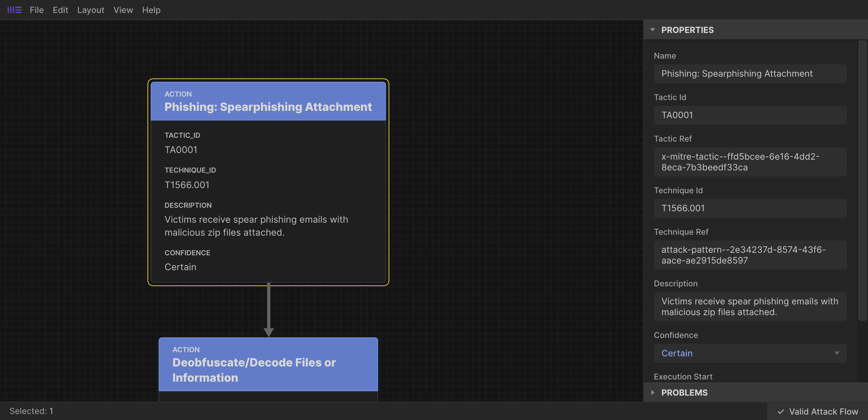Image resolution: width=868 pixels, height=420 pixels.
Task: Open the Confidence dropdown
Action: [750, 353]
